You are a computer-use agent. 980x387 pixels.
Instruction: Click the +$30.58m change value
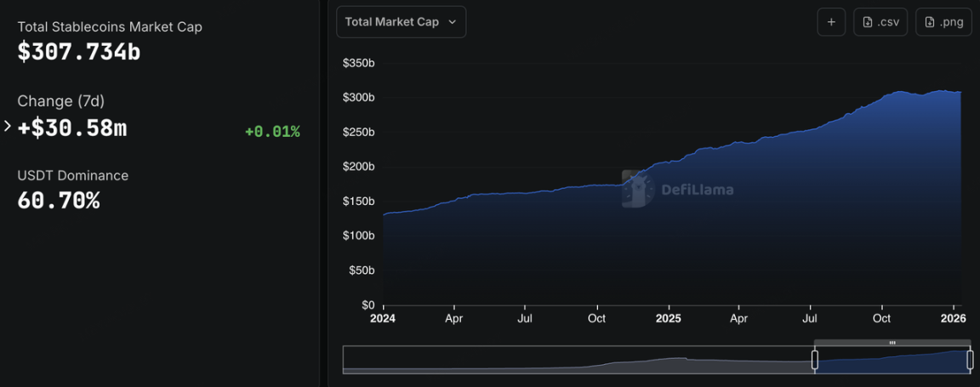click(72, 128)
